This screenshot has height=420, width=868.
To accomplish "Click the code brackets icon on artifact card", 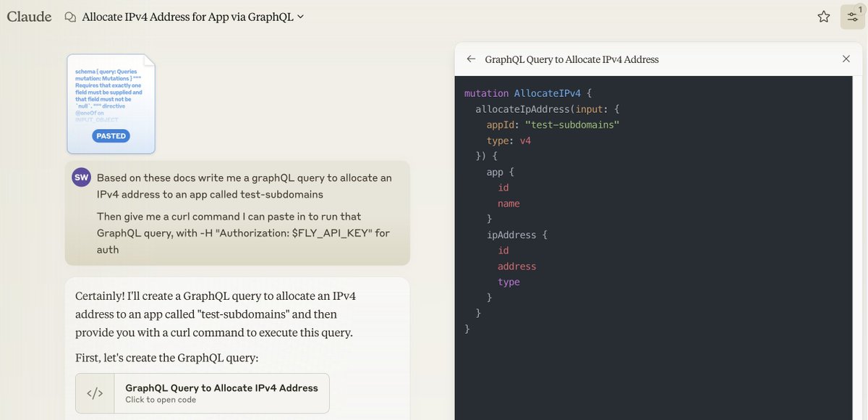I will point(95,393).
